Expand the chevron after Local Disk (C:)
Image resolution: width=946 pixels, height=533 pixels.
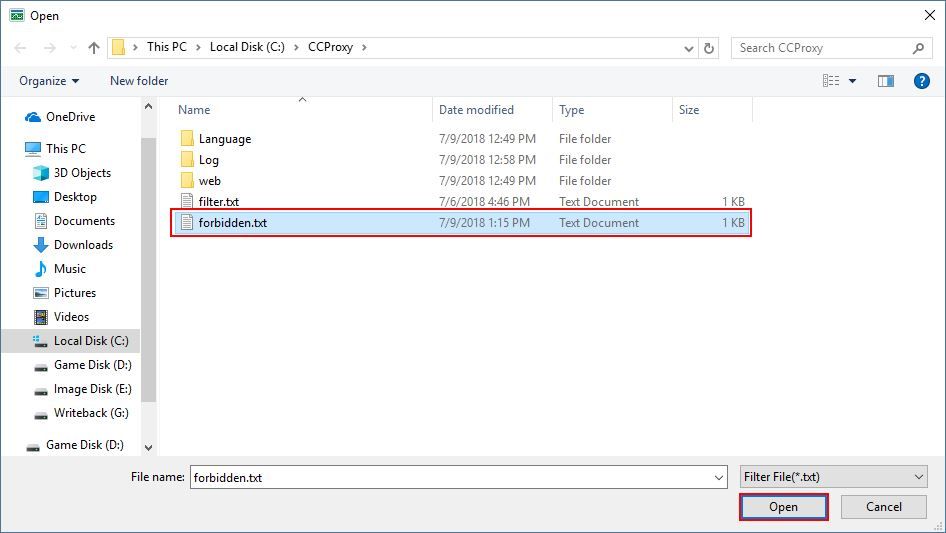(296, 47)
